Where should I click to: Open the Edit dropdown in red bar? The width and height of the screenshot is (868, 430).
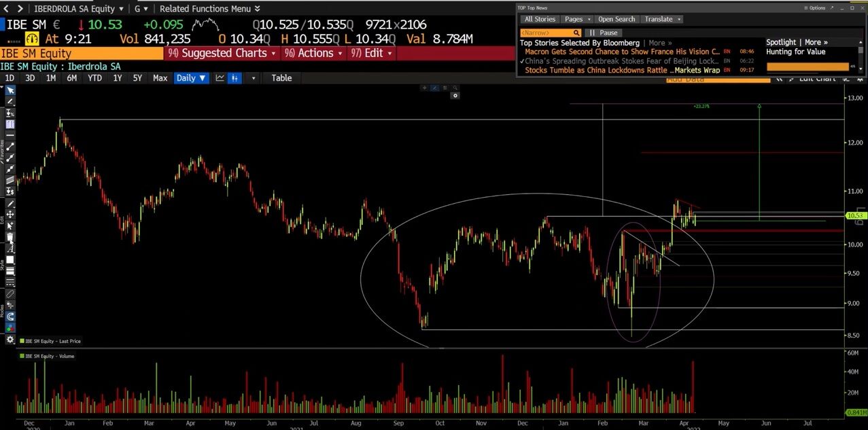pos(372,53)
